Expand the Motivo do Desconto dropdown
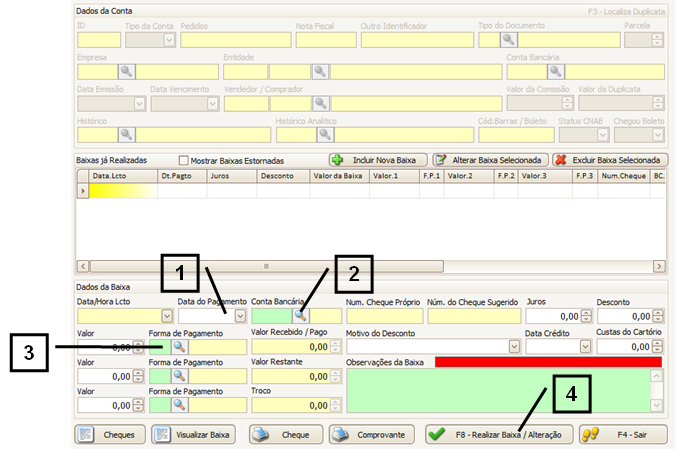Screen dimensions: 693x449 (x=514, y=346)
